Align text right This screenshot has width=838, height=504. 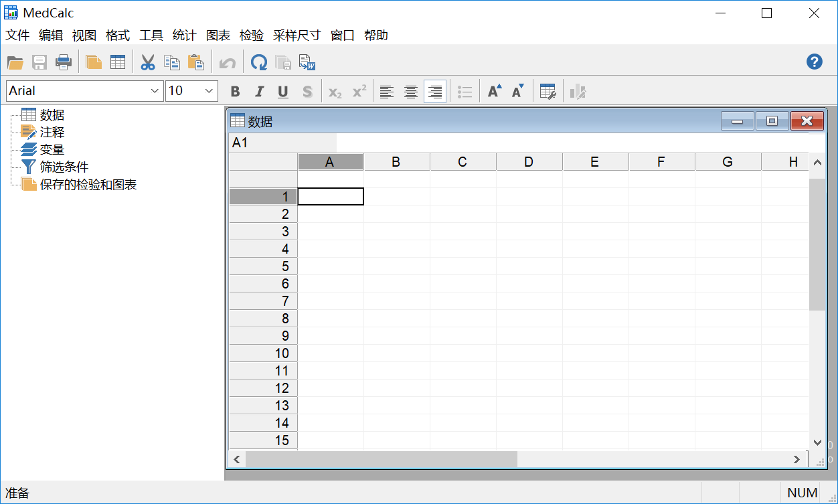(x=435, y=92)
